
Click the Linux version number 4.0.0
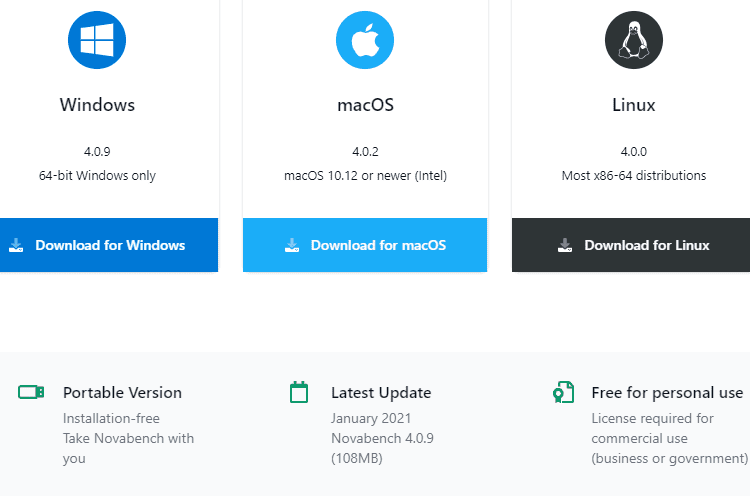634,152
